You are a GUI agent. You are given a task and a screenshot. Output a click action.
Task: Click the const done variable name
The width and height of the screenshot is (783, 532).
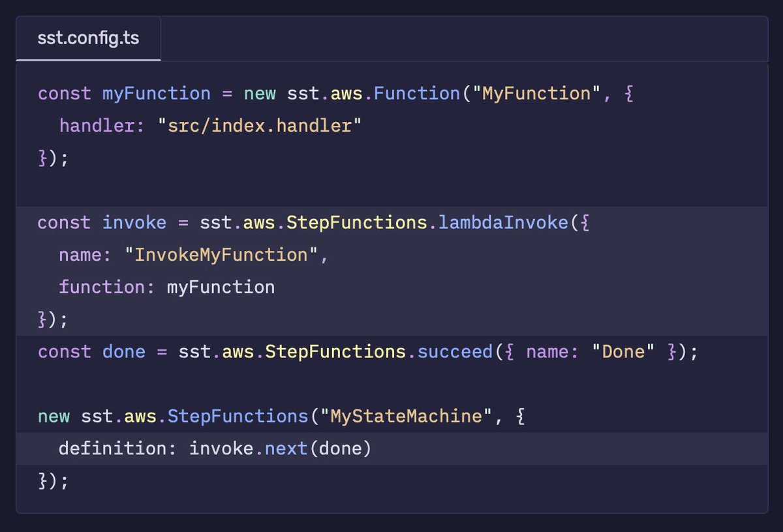point(124,351)
